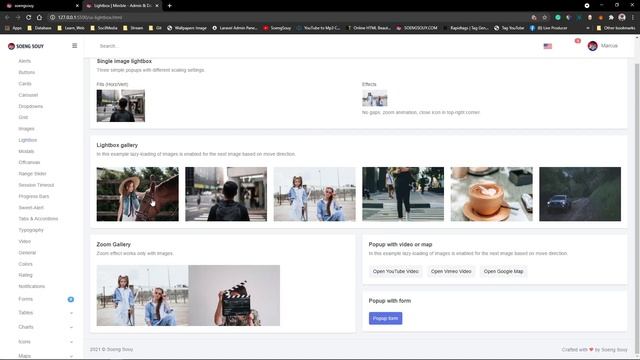Show hidden bookmarks overflow chevron
The image size is (640, 360).
tap(588, 28)
